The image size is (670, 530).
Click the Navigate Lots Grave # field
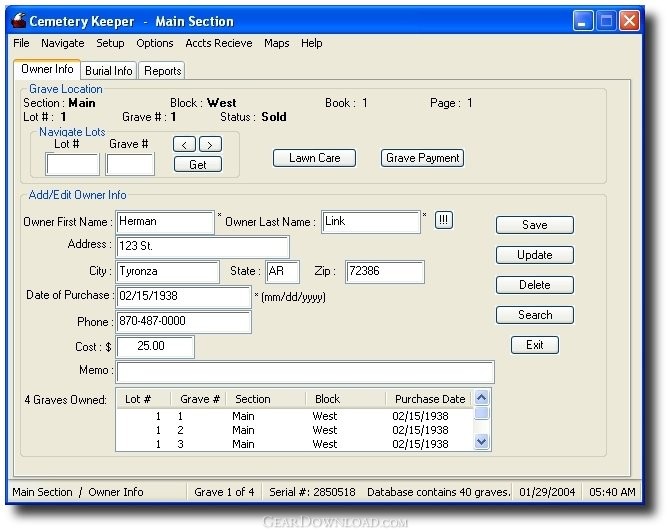pyautogui.click(x=130, y=165)
